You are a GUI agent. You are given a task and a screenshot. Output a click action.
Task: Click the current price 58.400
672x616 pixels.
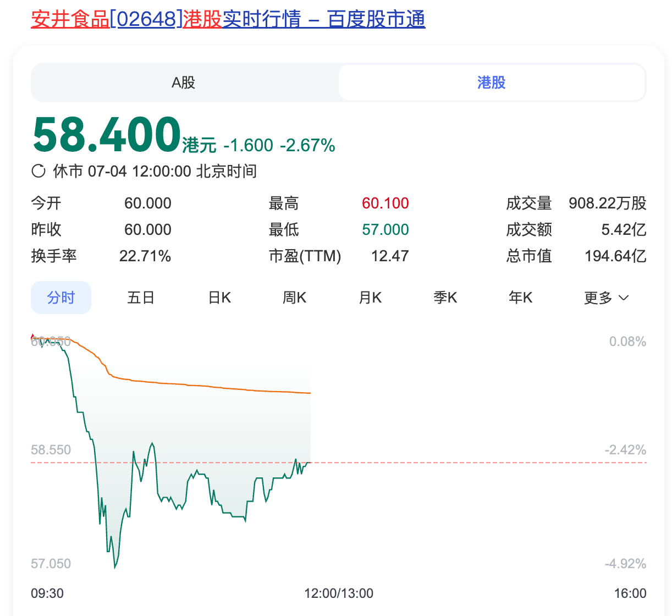(107, 135)
